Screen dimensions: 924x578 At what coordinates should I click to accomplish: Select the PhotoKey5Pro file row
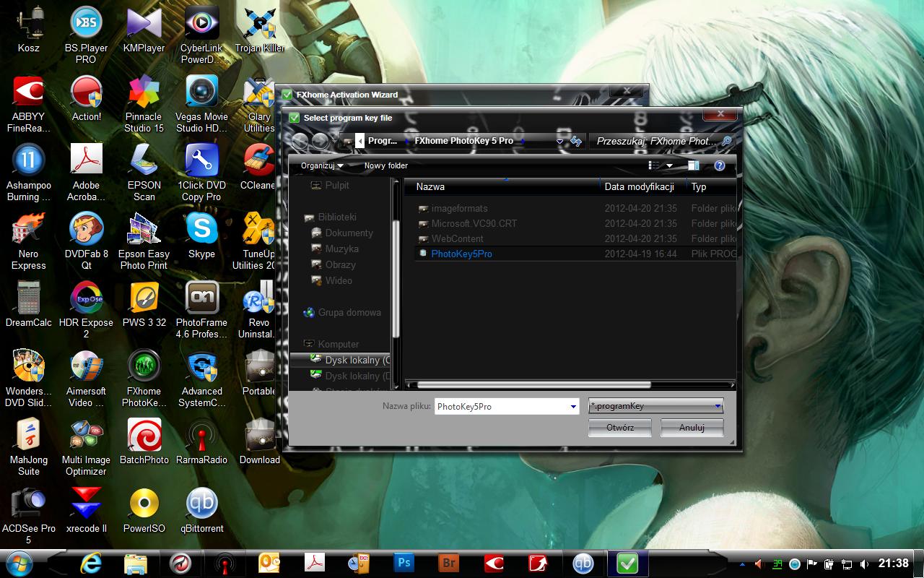pos(575,254)
